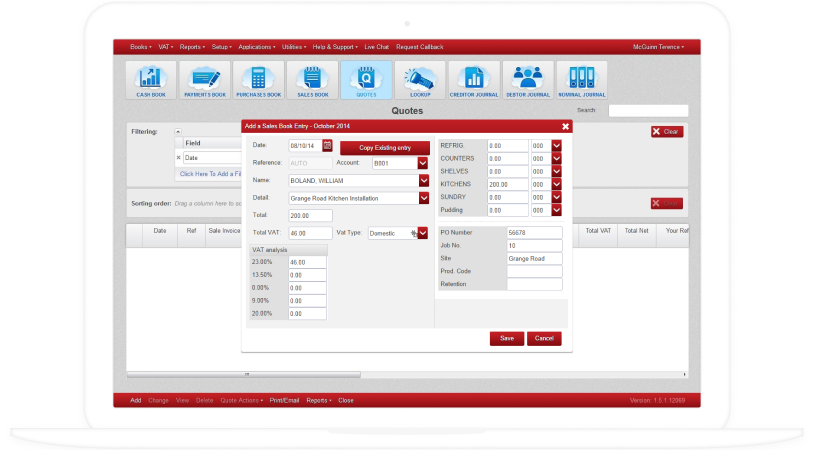This screenshot has width=814, height=450.
Task: Click the Prod. Code field
Action: pos(534,271)
